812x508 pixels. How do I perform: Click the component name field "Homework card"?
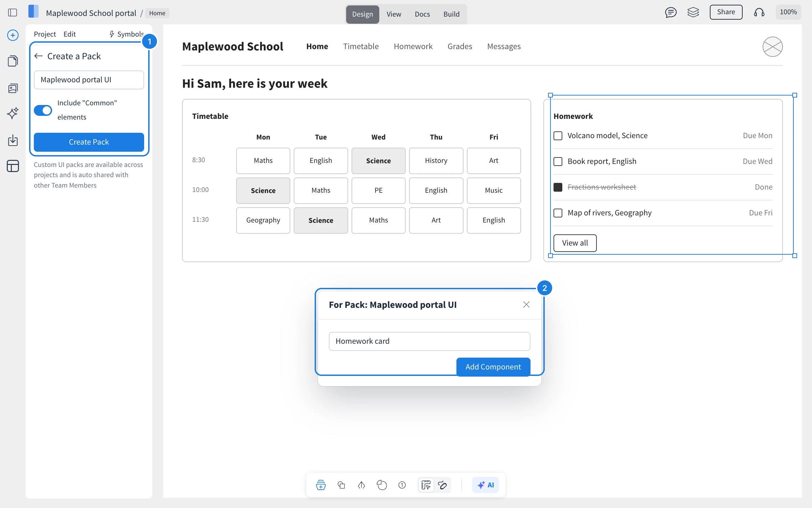click(x=429, y=341)
